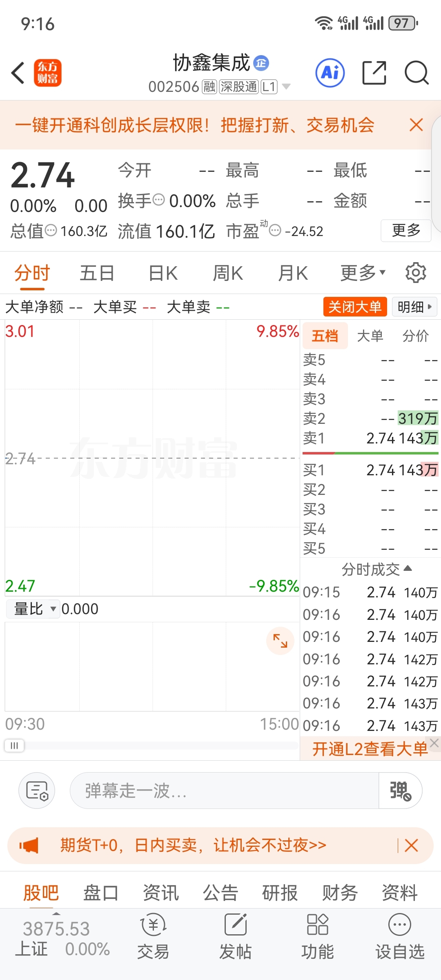
Task: Open the 量比 indicator dropdown
Action: point(33,609)
